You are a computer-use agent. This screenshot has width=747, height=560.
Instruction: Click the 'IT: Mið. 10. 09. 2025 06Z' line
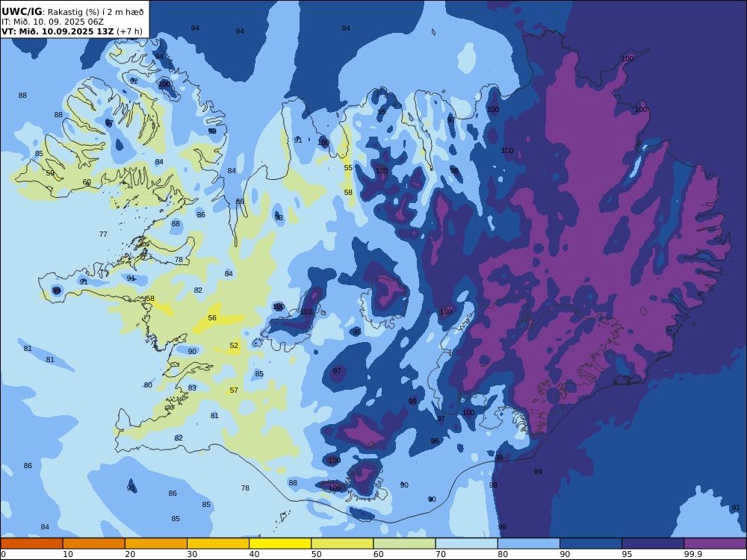[52, 22]
